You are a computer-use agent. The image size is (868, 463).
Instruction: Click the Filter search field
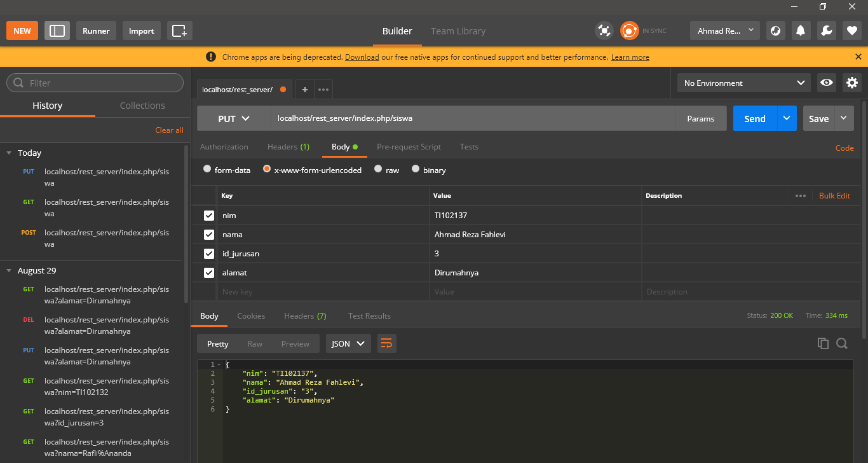click(x=95, y=83)
